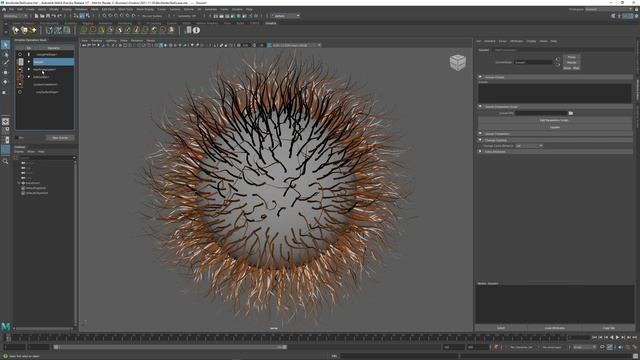Image resolution: width=640 pixels, height=360 pixels.
Task: Pick the Paint Selection brush tool
Action: coord(5,62)
